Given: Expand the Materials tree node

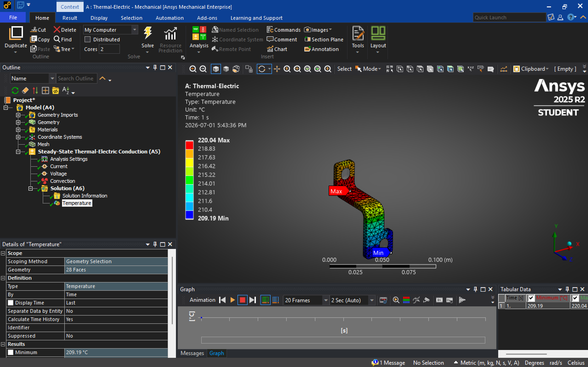Looking at the screenshot, I should tap(18, 130).
